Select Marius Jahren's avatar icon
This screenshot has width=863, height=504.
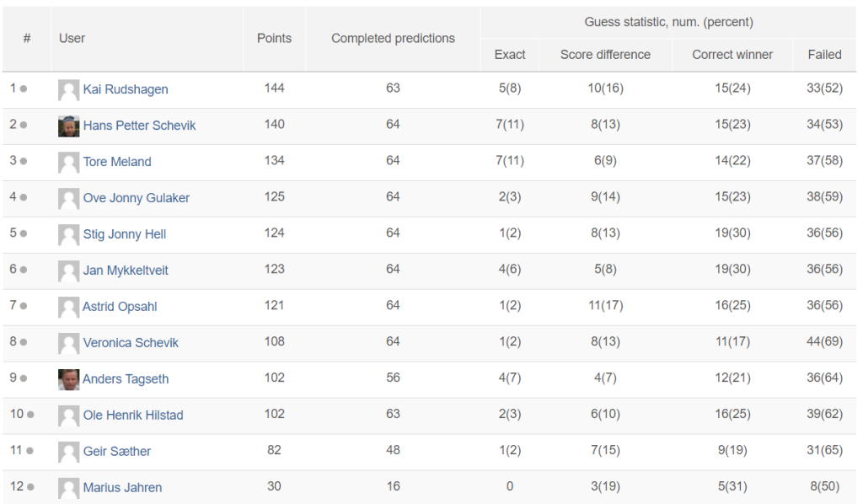pos(68,489)
